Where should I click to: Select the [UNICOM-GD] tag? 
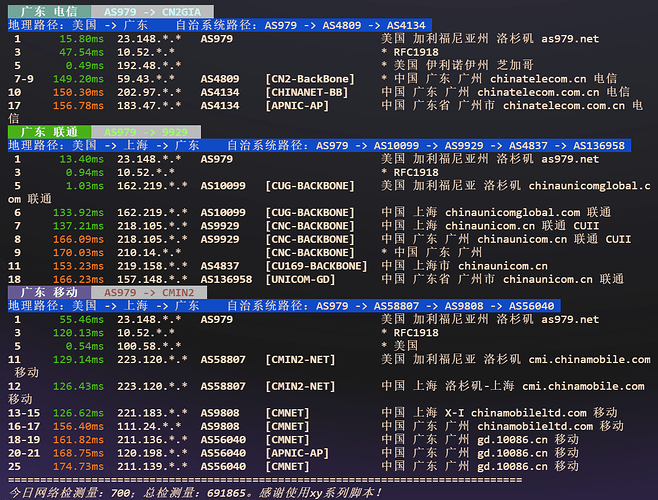click(x=300, y=280)
